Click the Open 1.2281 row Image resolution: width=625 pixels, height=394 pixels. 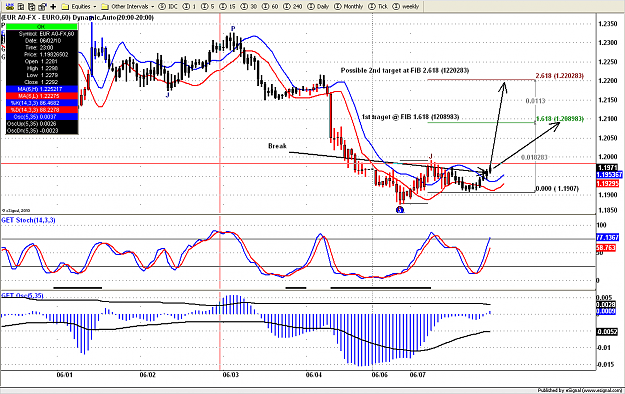coord(41,61)
